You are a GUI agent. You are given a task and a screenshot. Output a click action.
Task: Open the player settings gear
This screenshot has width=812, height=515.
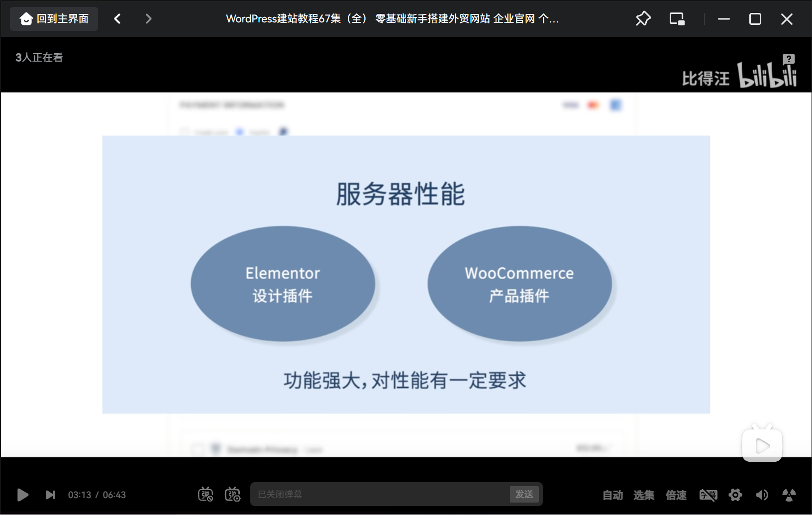(735, 495)
